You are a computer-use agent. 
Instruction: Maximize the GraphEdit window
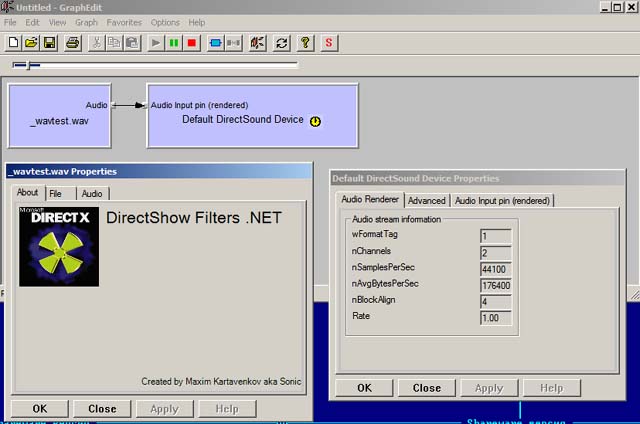[618, 7]
